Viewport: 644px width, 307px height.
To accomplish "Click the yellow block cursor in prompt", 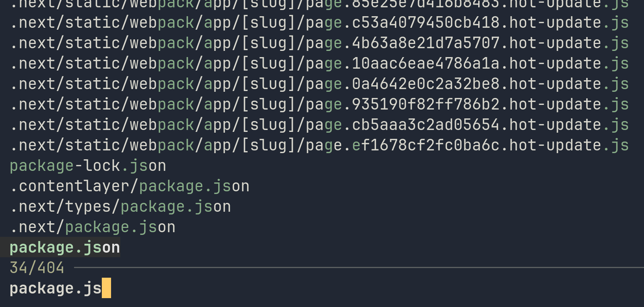I will coord(106,288).
